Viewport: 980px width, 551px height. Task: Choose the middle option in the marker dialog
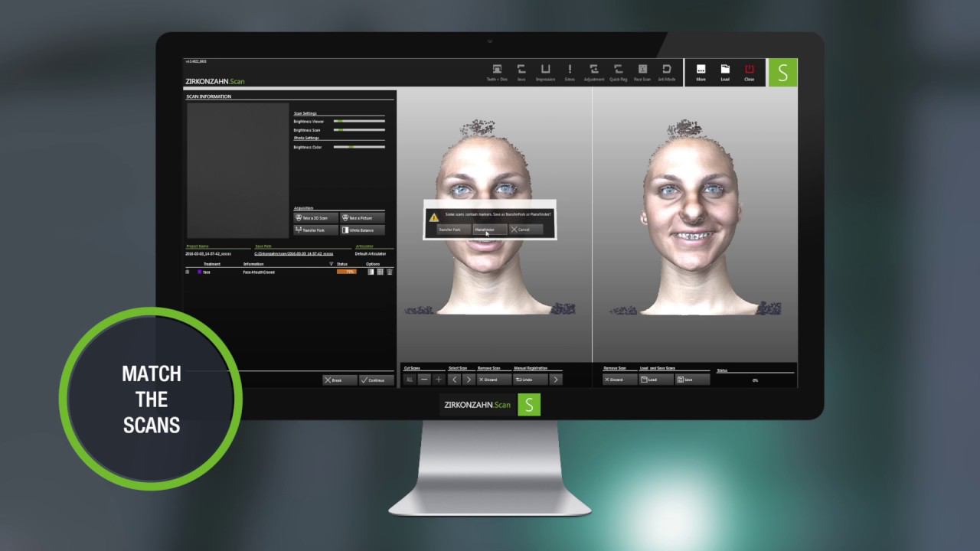490,230
